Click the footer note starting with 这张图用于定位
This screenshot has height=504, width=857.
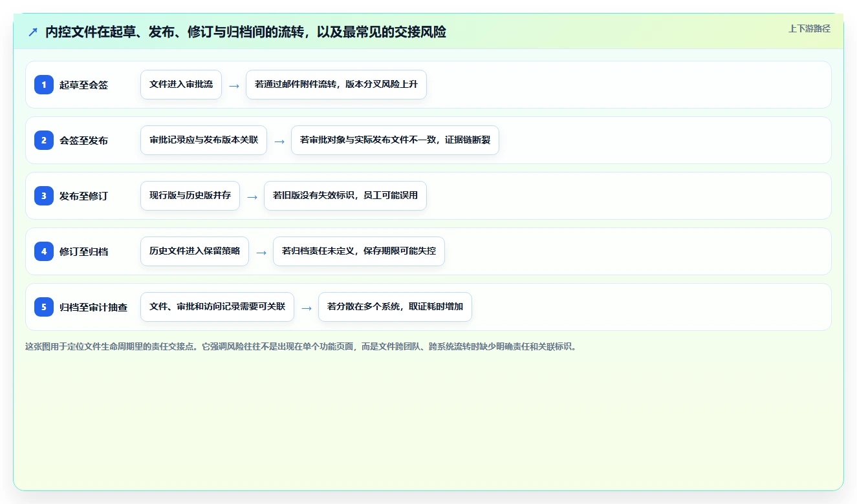301,346
